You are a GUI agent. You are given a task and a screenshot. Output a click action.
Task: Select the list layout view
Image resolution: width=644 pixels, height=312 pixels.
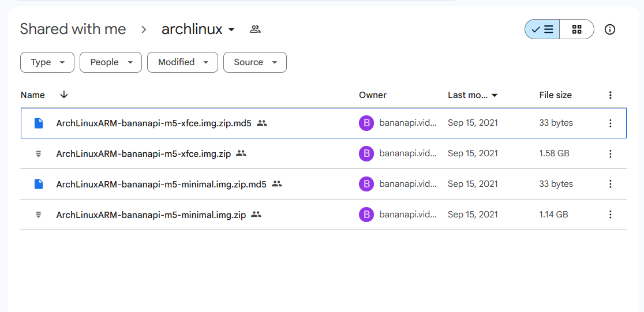coord(542,29)
